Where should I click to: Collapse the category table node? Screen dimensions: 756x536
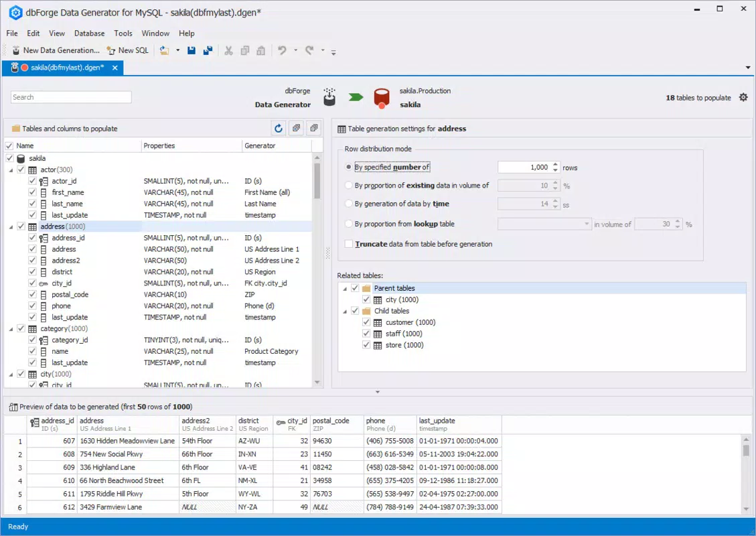coord(11,329)
